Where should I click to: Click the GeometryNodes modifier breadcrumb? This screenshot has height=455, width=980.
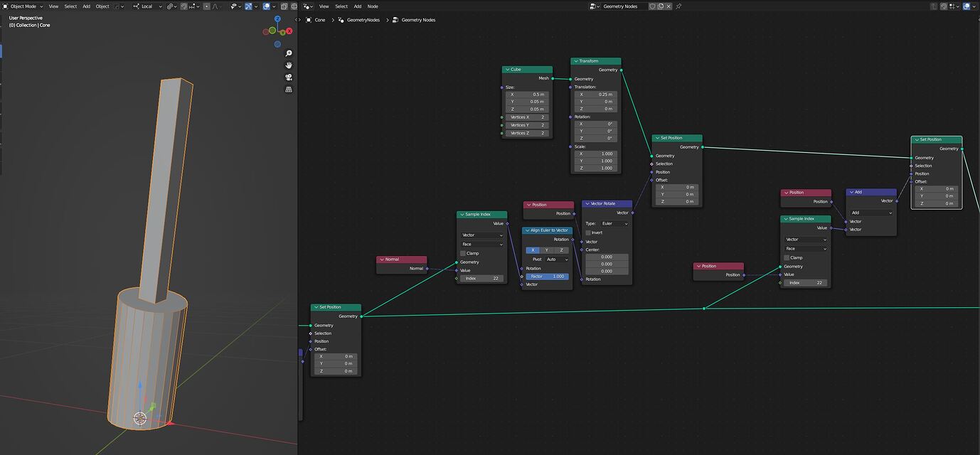(358, 20)
